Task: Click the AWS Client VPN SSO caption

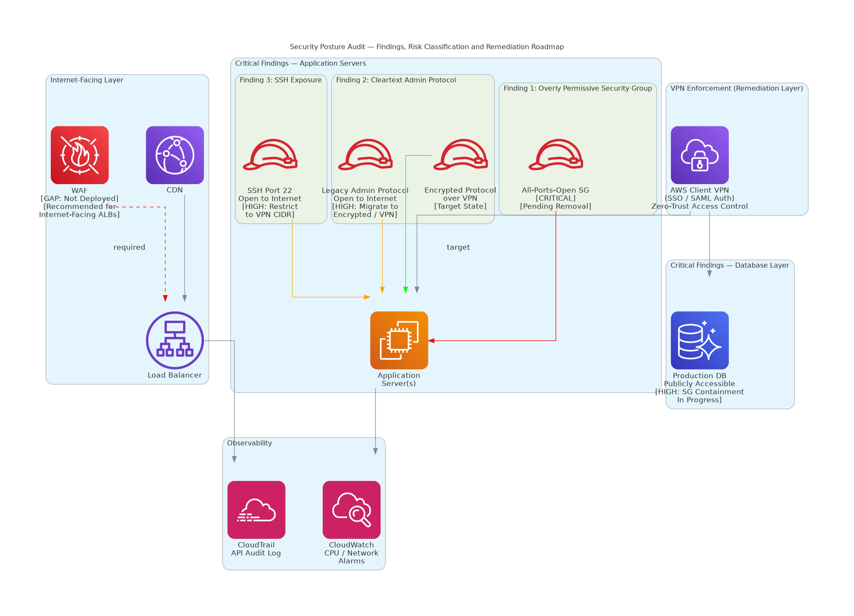Action: tap(700, 198)
